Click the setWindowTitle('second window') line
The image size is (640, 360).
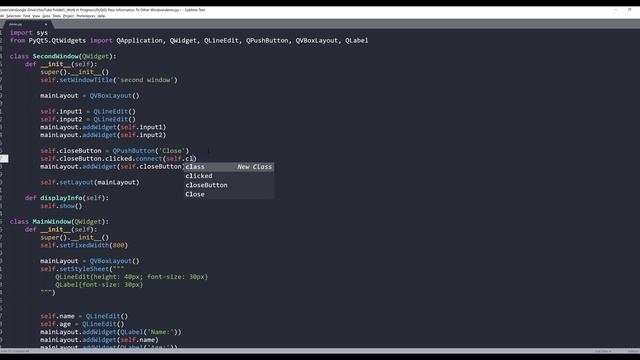pos(109,80)
